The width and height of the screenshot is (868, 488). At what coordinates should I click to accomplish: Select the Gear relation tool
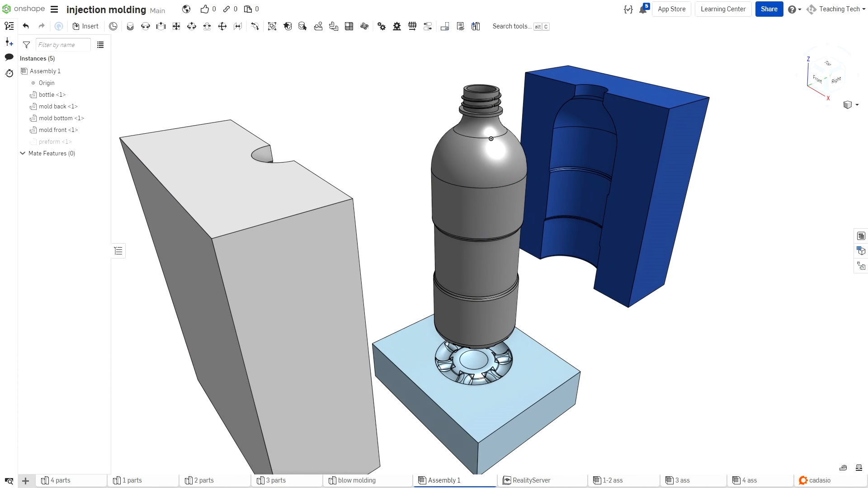pos(382,26)
